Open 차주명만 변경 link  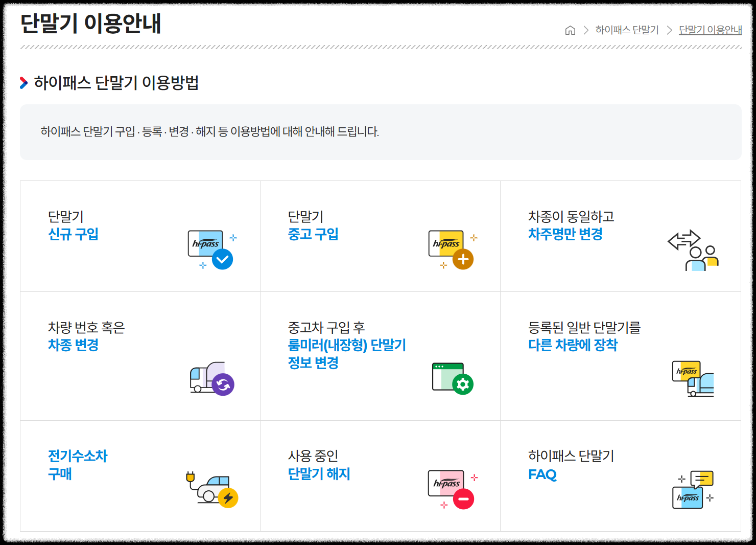click(565, 234)
